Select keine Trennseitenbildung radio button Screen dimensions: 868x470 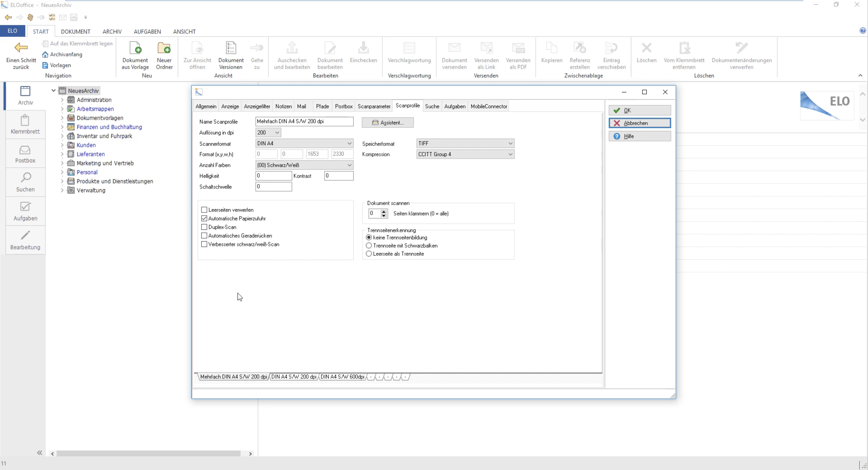(369, 238)
